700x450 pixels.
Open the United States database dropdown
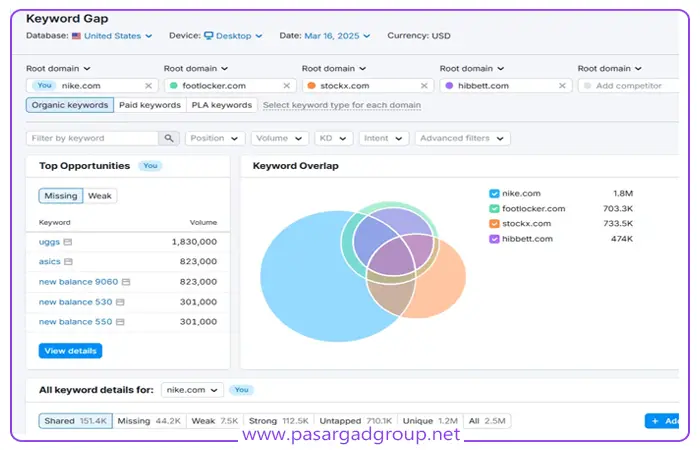pyautogui.click(x=118, y=36)
